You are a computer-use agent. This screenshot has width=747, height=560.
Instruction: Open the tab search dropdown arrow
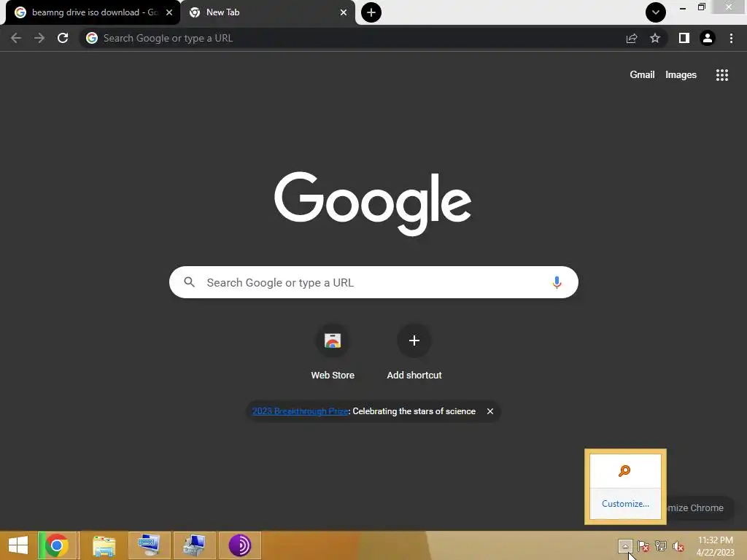pos(656,12)
